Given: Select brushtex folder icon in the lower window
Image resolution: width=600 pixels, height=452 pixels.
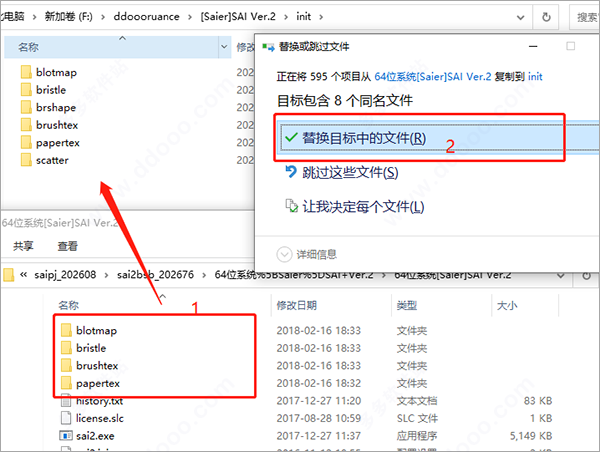Looking at the screenshot, I should (66, 366).
